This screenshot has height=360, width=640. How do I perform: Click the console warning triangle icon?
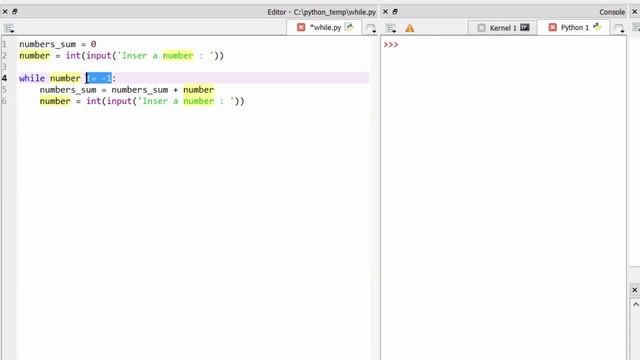point(409,28)
